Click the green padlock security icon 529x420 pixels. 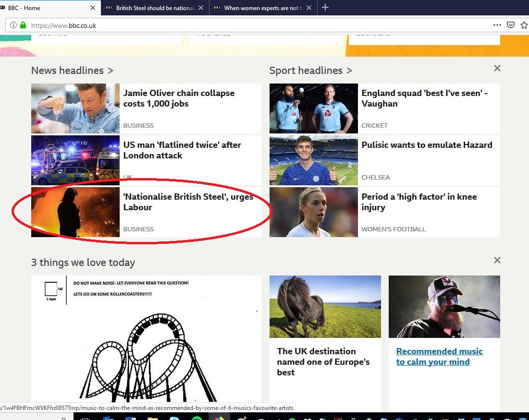coord(23,25)
